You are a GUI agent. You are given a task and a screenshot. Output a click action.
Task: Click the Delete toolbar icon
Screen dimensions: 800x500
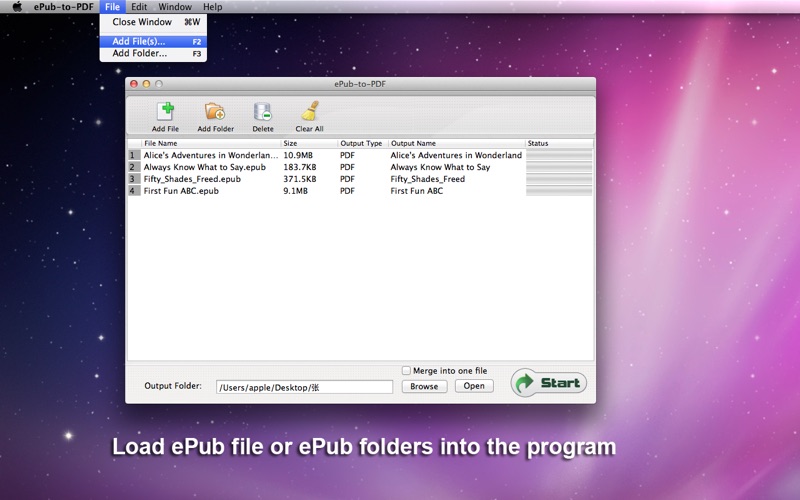coord(262,112)
